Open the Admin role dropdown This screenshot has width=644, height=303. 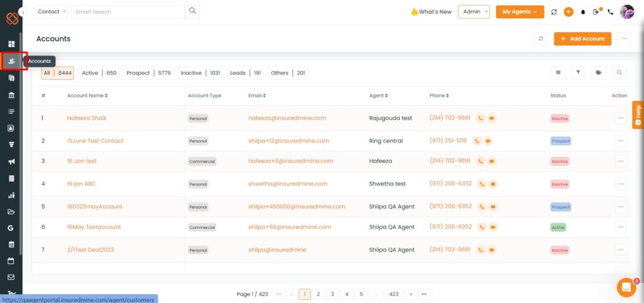(474, 12)
